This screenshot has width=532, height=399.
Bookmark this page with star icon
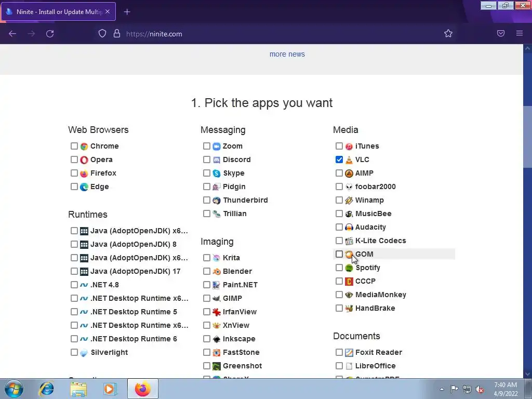[448, 33]
